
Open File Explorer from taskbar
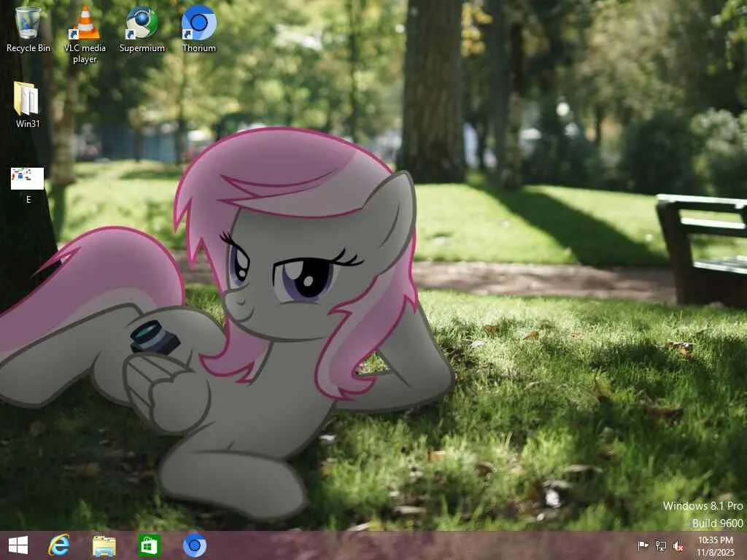(x=104, y=545)
